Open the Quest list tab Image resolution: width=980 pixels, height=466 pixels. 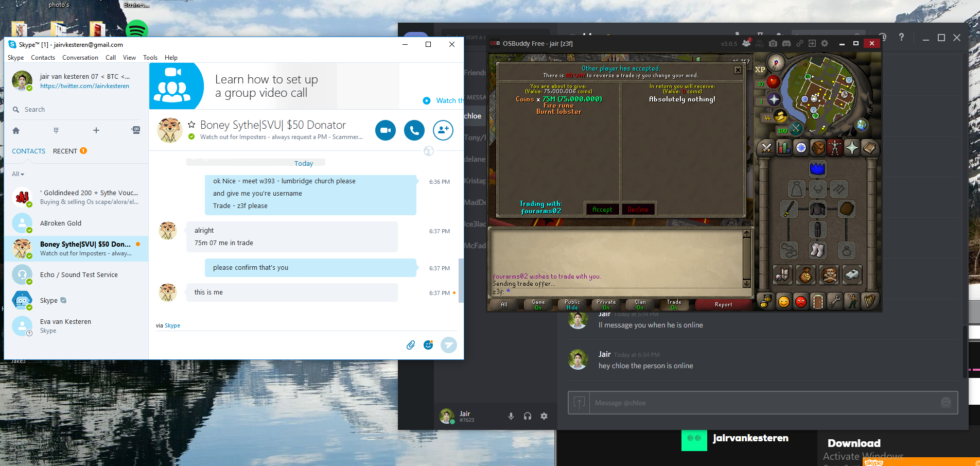[x=801, y=148]
